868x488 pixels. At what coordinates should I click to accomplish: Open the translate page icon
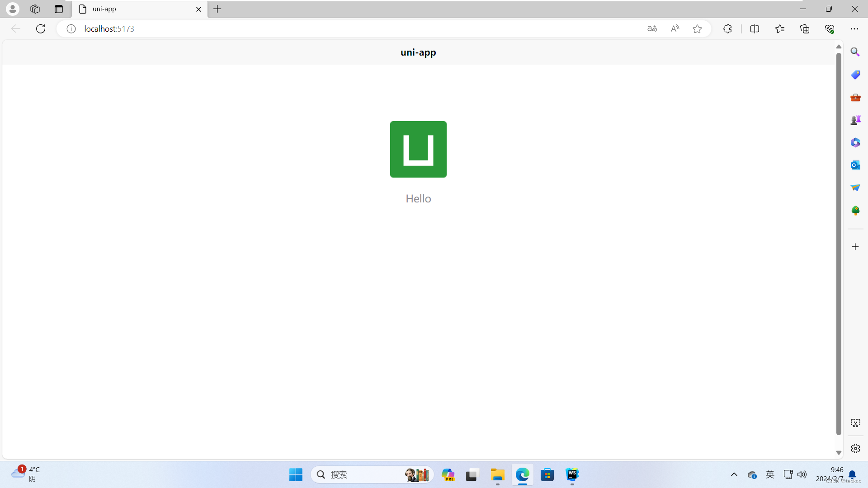tap(652, 28)
